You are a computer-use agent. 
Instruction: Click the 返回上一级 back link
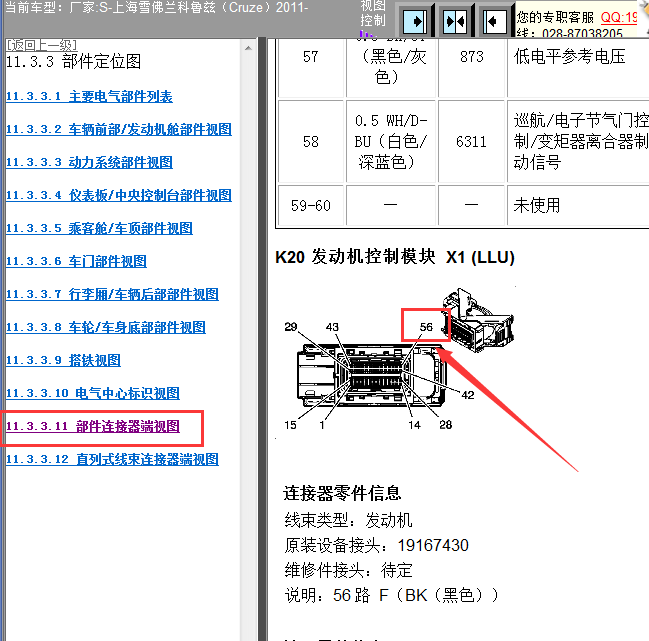41,45
